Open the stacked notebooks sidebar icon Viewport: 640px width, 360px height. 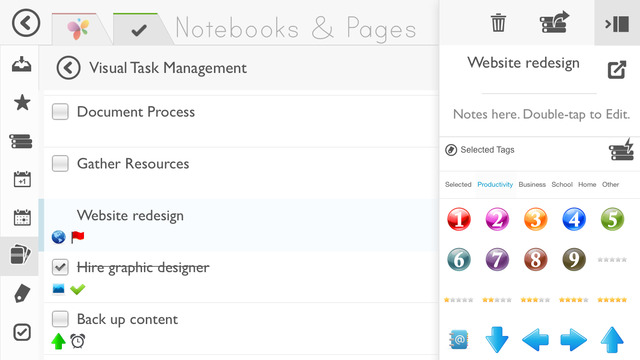(x=21, y=141)
